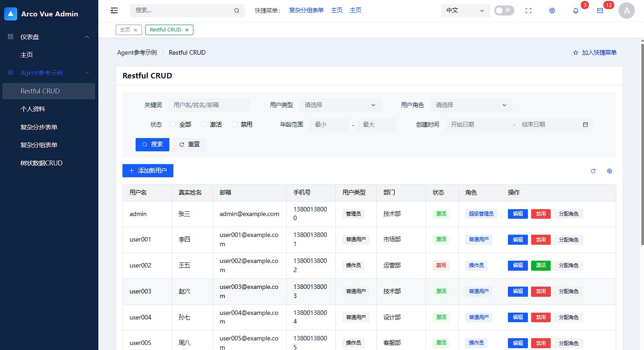Click the 加入快捷菜单 link
Viewport: 644px width, 350px height.
pyautogui.click(x=595, y=52)
